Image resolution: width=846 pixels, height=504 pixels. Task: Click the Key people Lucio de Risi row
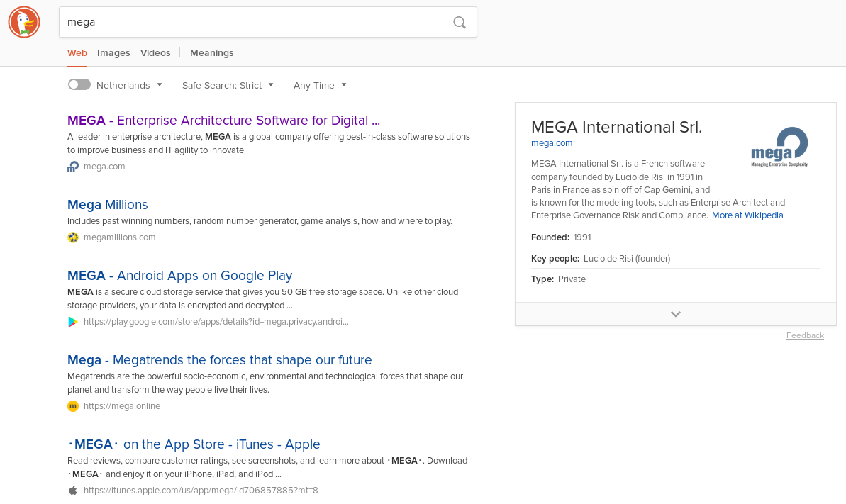click(x=676, y=259)
